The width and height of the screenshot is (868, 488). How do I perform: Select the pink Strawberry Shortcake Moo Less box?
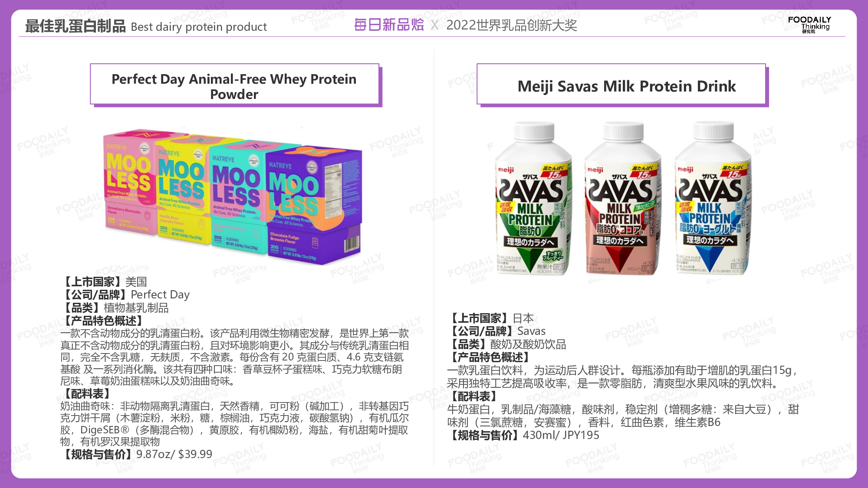click(130, 182)
